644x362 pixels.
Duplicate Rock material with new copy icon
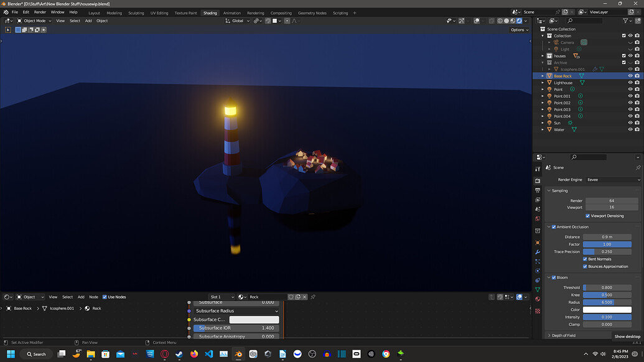pyautogui.click(x=298, y=297)
